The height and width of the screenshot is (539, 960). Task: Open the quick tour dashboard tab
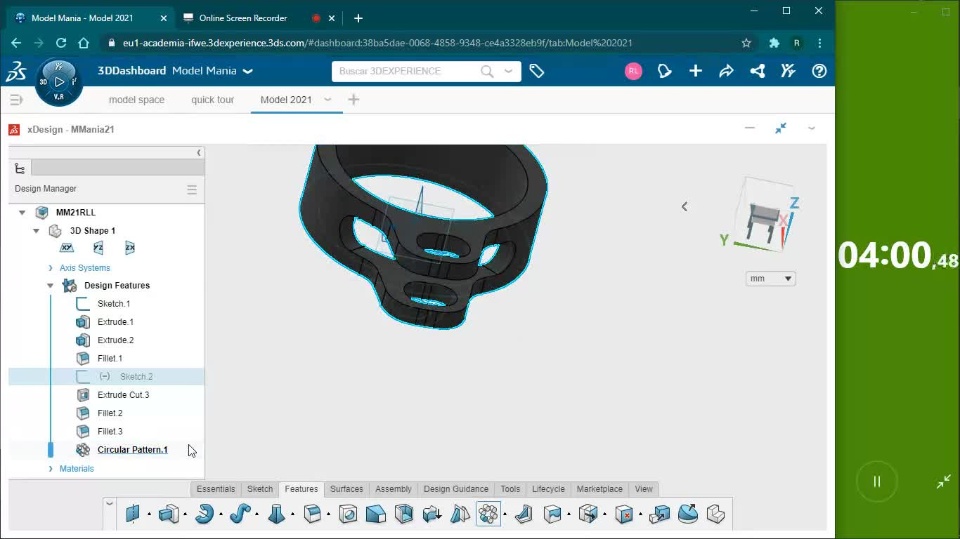[212, 100]
